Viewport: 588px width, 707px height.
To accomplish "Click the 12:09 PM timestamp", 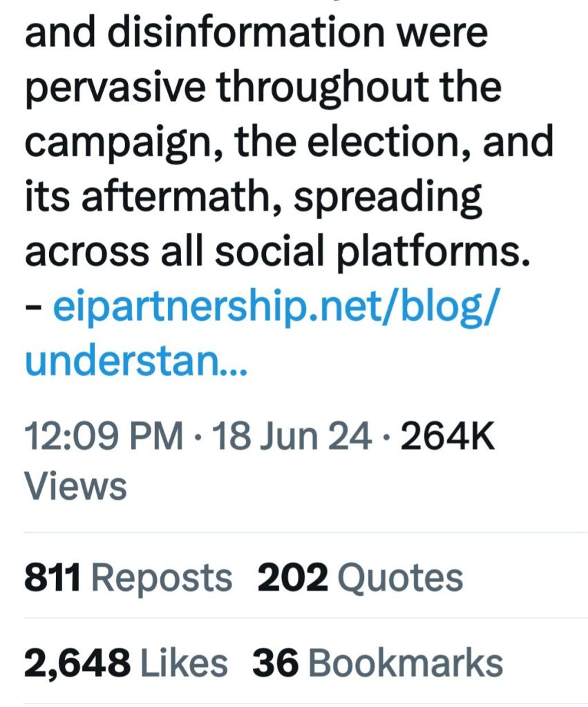I will pyautogui.click(x=104, y=437).
